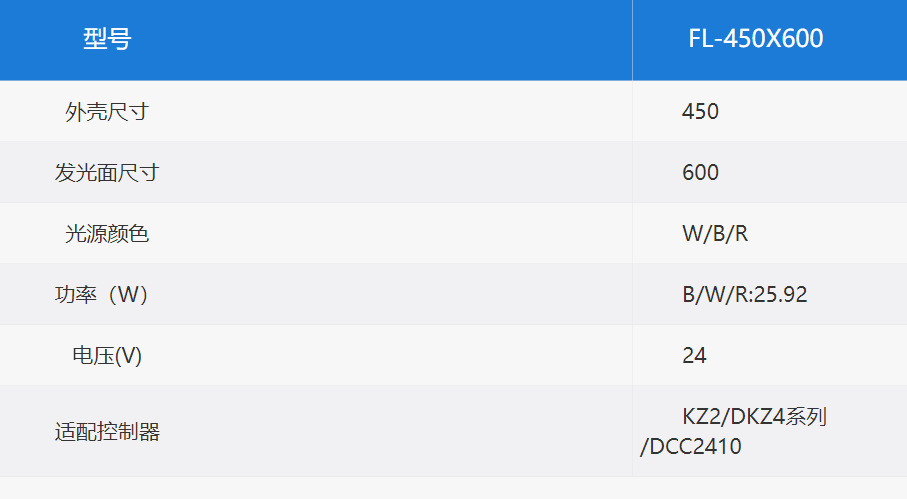
Task: Click the 光源颜色 row label
Action: tap(107, 234)
